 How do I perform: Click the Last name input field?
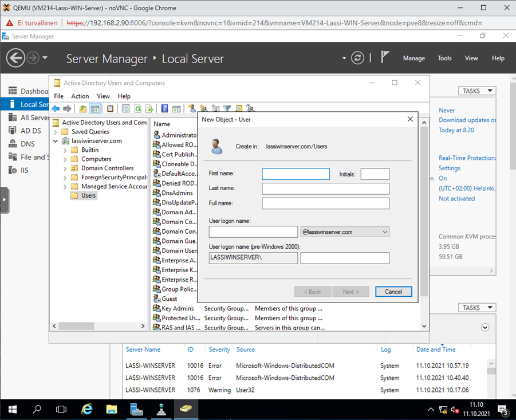(325, 189)
